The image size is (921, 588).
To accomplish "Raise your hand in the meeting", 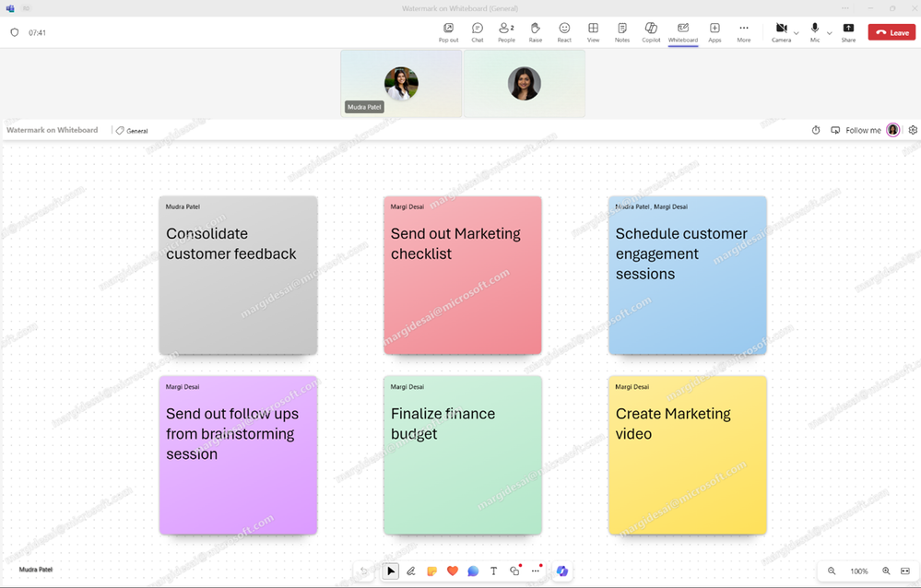I will point(535,32).
